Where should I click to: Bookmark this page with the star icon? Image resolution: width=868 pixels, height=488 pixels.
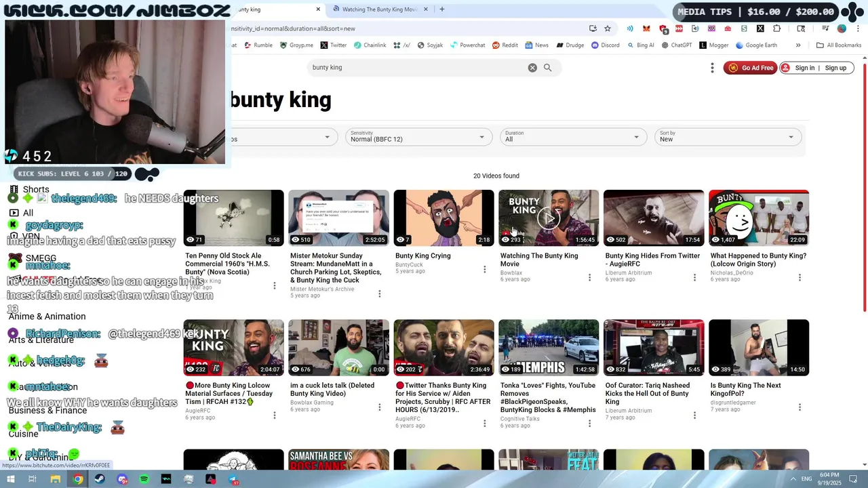click(608, 28)
